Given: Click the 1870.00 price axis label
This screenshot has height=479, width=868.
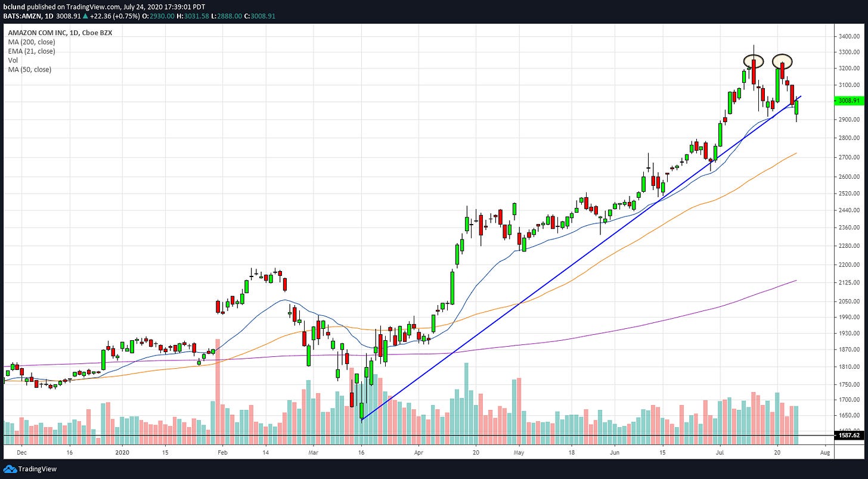Looking at the screenshot, I should tap(849, 350).
